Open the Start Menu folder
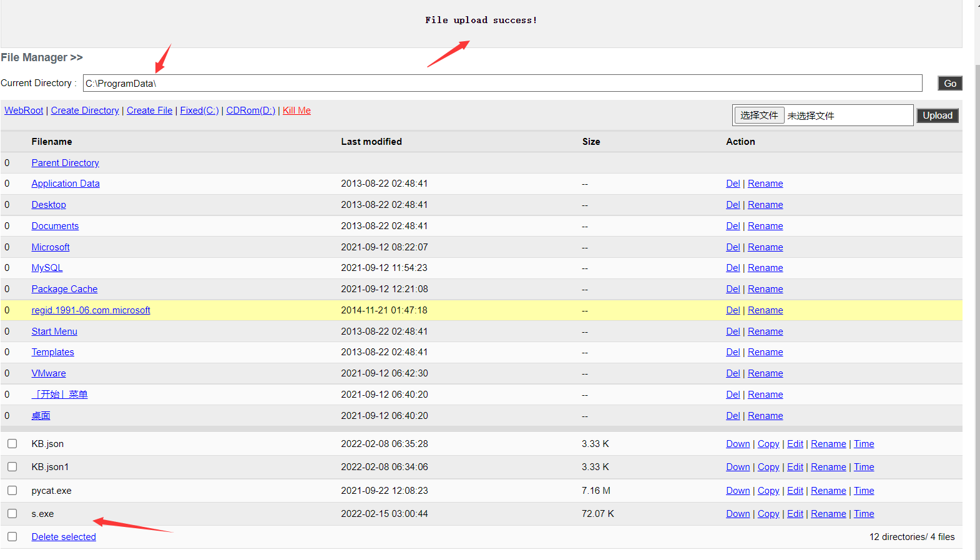Viewport: 980px width, 560px height. (54, 332)
